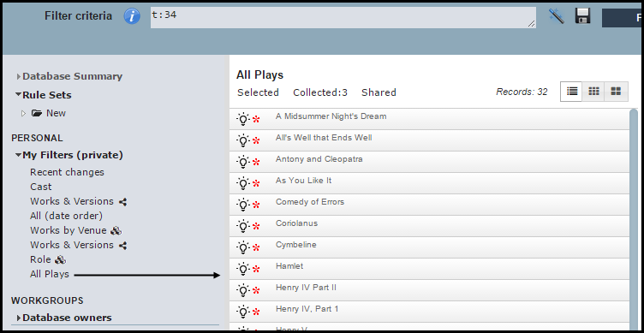Open the filter builder magic wand
This screenshot has height=333, width=644.
556,16
